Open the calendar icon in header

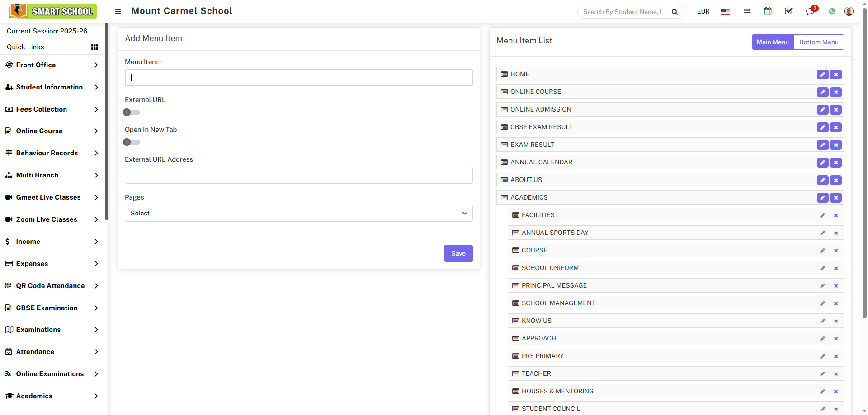pyautogui.click(x=768, y=11)
